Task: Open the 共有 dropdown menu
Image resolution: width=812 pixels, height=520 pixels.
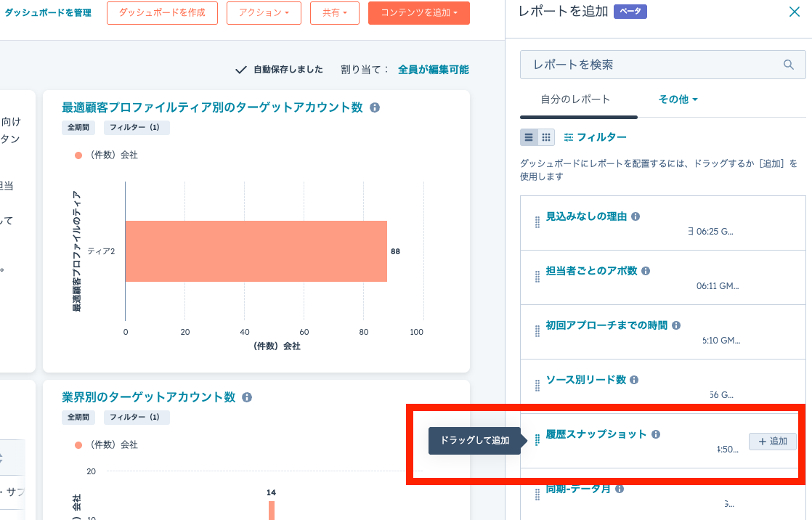Action: click(x=334, y=13)
